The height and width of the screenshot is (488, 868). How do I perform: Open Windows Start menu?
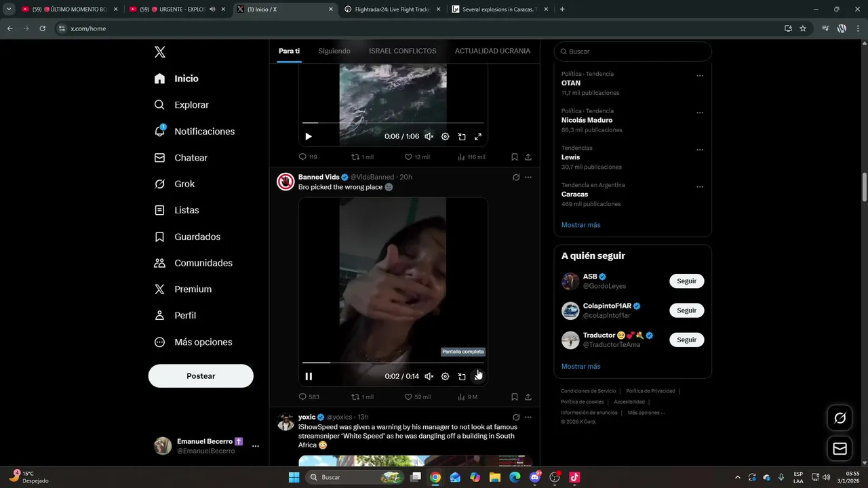click(x=294, y=477)
